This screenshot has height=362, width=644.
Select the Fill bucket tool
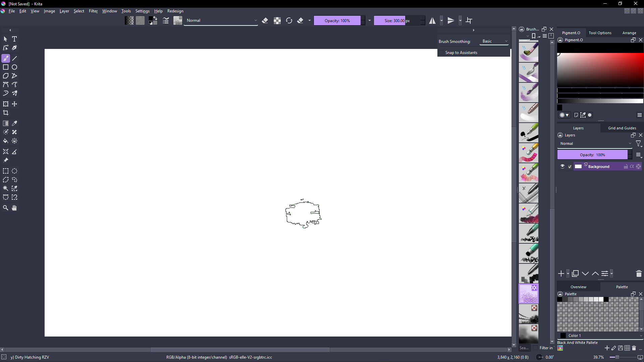click(x=6, y=141)
